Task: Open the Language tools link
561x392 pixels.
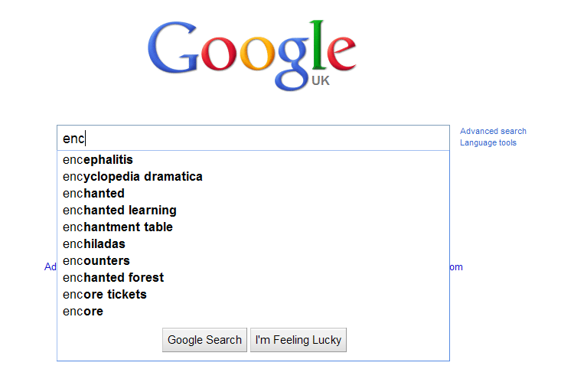Action: tap(488, 143)
